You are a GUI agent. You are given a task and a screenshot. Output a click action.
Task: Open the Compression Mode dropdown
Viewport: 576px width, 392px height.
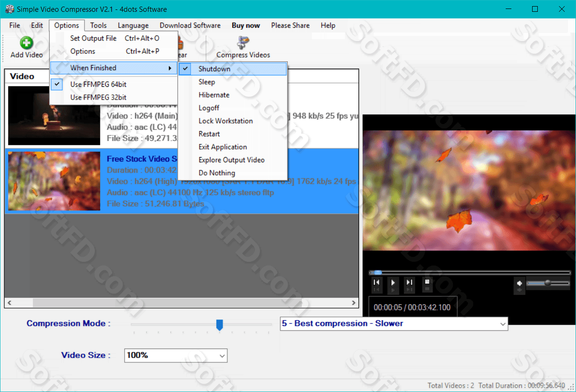(394, 324)
